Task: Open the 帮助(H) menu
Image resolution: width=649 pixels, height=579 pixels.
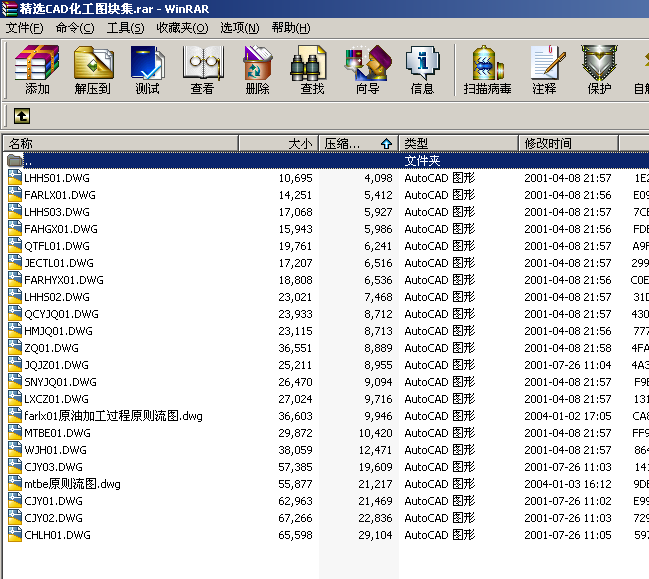Action: coord(291,28)
